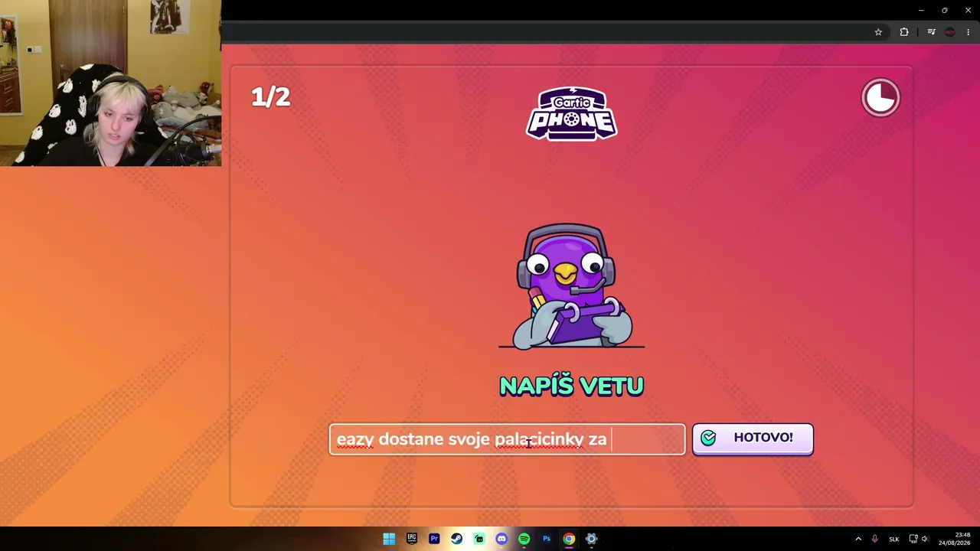980x551 pixels.
Task: Click the webcam overlay video feed
Action: point(111,83)
